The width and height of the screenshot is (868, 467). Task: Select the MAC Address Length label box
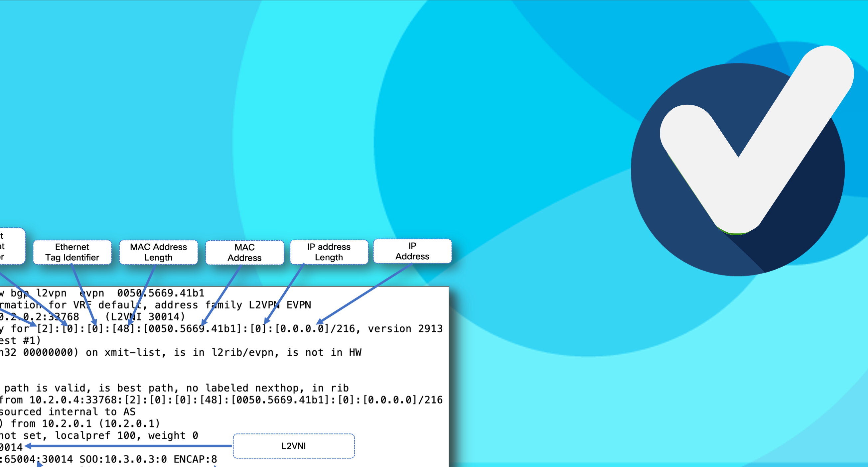[158, 252]
